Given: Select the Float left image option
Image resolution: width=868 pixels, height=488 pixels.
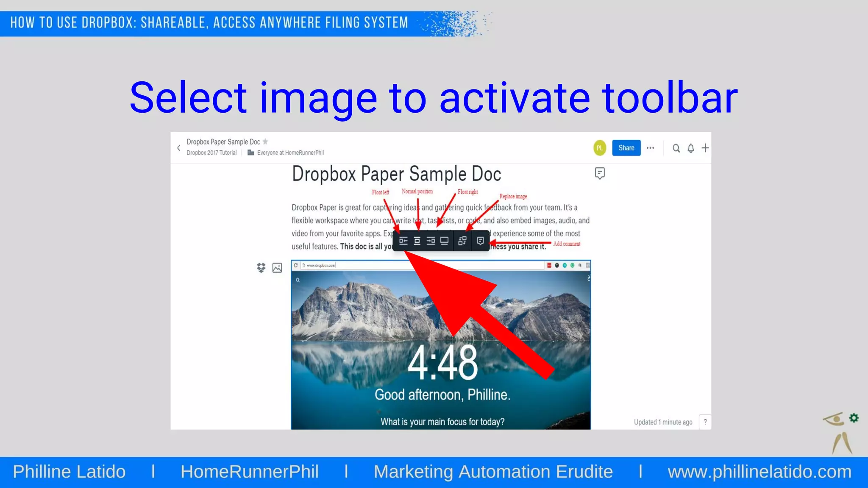Looking at the screenshot, I should (x=403, y=241).
